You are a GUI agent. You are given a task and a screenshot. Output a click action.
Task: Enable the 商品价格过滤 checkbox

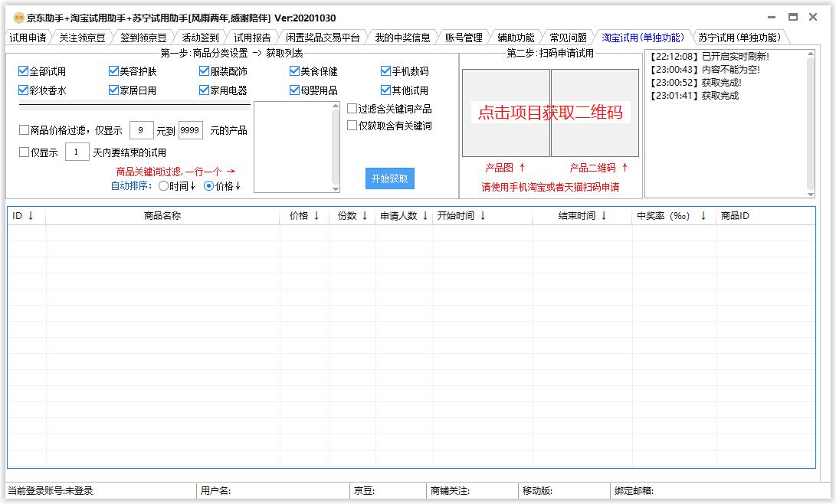pyautogui.click(x=24, y=130)
